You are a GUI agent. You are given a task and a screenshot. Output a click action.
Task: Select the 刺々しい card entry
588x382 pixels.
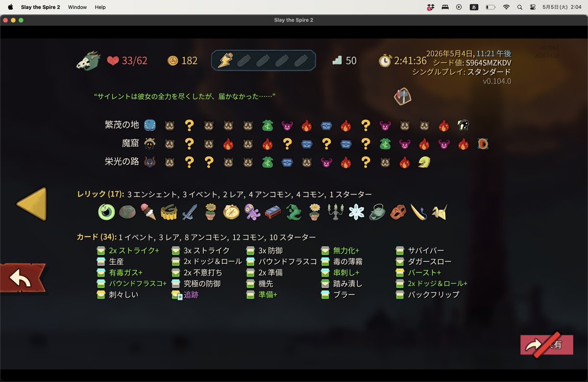coord(118,294)
